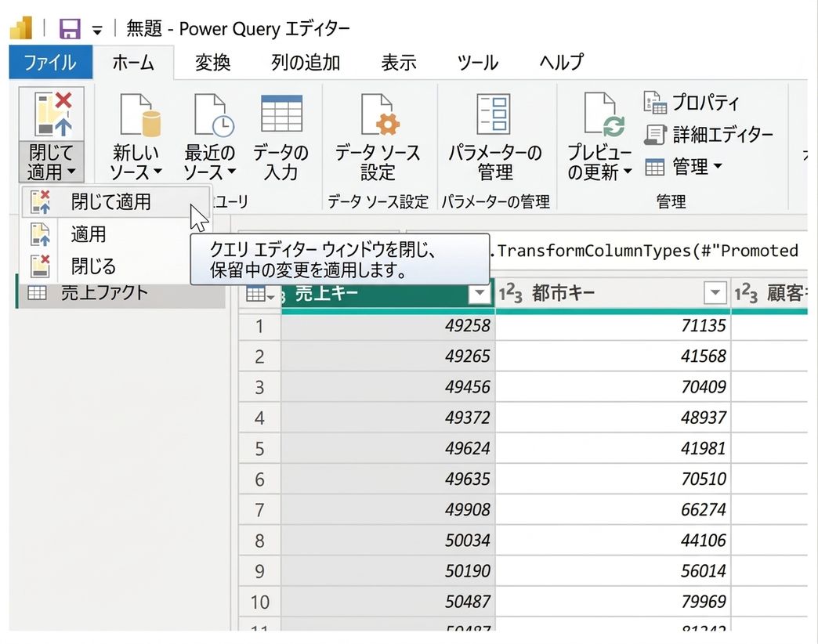Switch to the 変換 tab

(x=213, y=62)
